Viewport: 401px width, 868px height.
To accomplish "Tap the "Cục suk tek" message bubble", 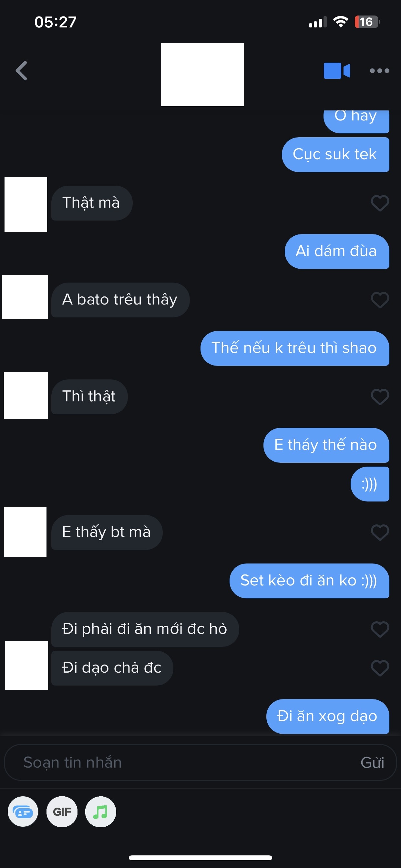I will (335, 155).
